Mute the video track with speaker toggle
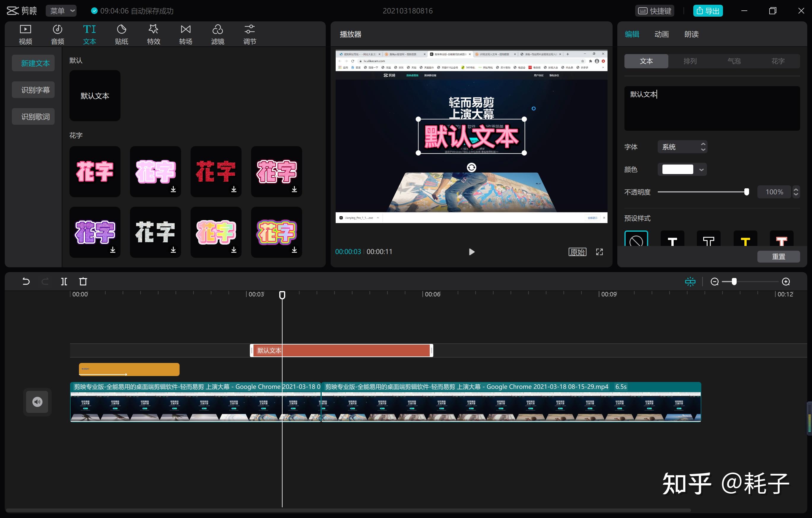Viewport: 812px width, 518px height. point(37,402)
